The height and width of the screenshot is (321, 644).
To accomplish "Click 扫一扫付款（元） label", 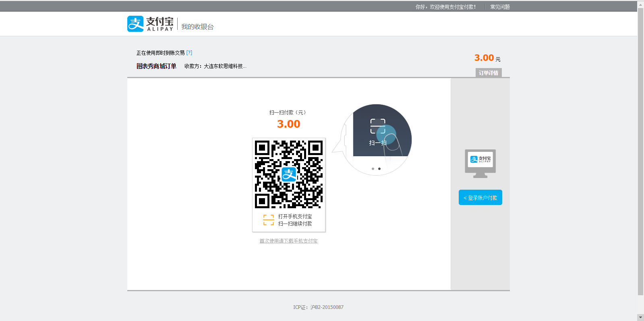I will tap(288, 112).
